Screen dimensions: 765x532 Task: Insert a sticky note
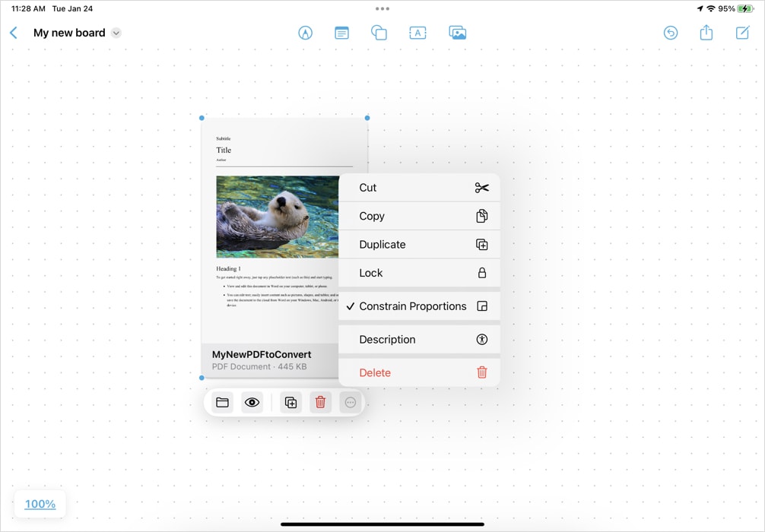tap(341, 33)
